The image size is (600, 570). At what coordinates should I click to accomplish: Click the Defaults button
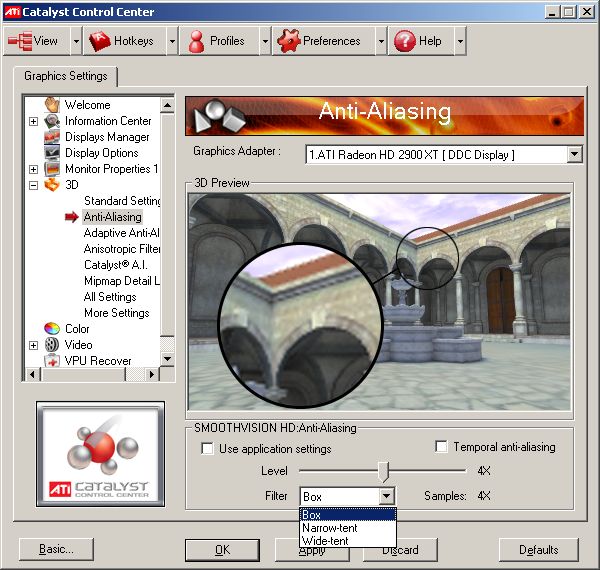[538, 550]
